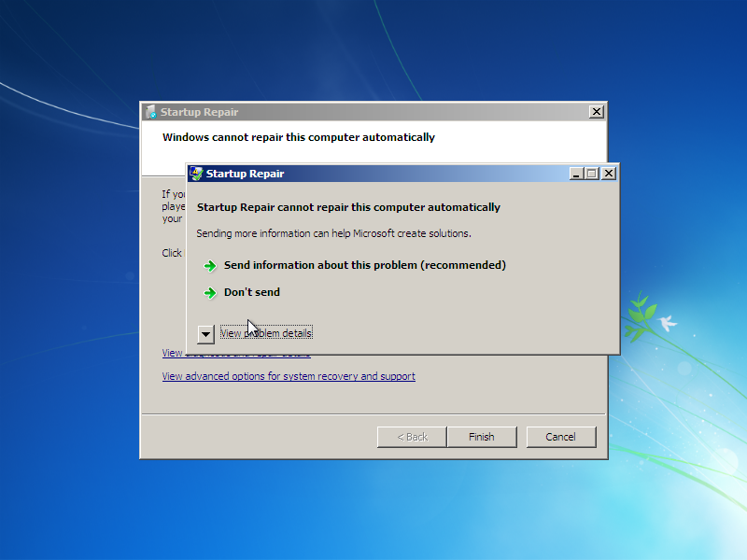Click the background window's Startup Repair title
This screenshot has height=560, width=747.
199,112
